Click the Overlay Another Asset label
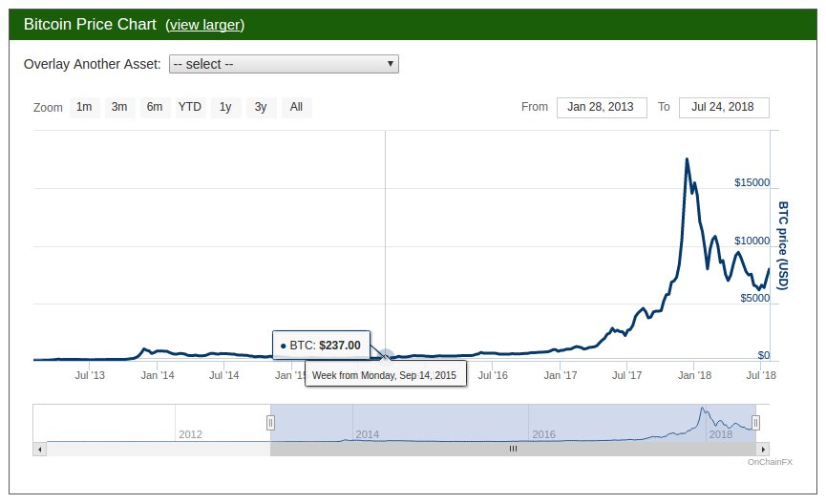Screen dimensions: 826x504 pos(93,64)
